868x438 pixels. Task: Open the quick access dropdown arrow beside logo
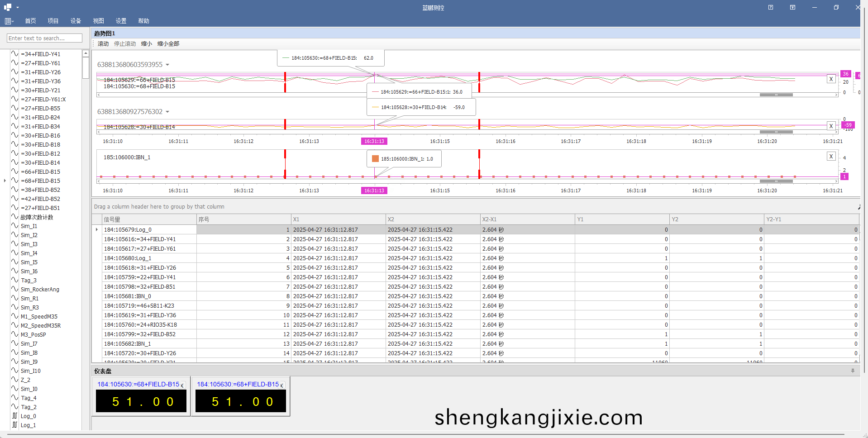(x=18, y=7)
